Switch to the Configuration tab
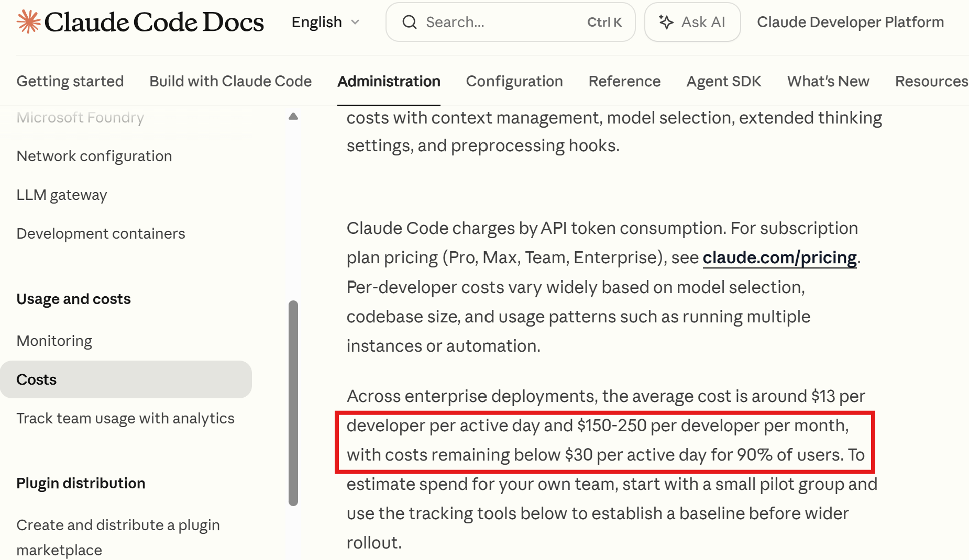Viewport: 969px width, 560px height. 514,81
